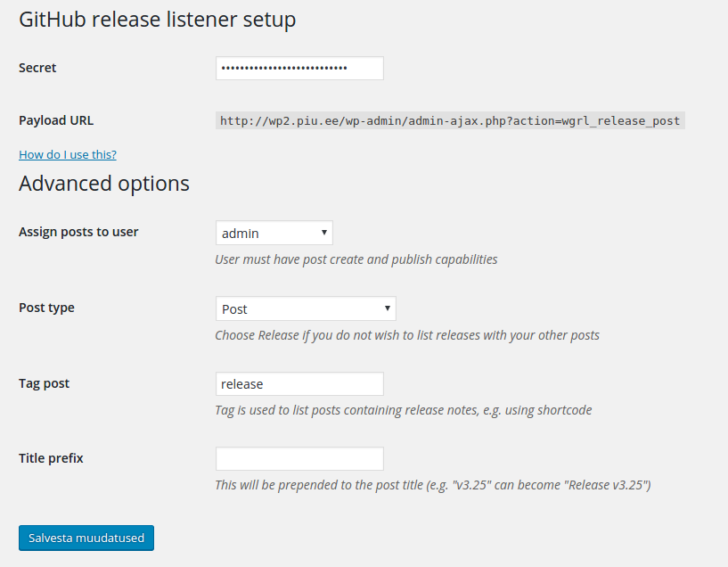
Task: Click the empty Title prefix field
Action: 299,459
